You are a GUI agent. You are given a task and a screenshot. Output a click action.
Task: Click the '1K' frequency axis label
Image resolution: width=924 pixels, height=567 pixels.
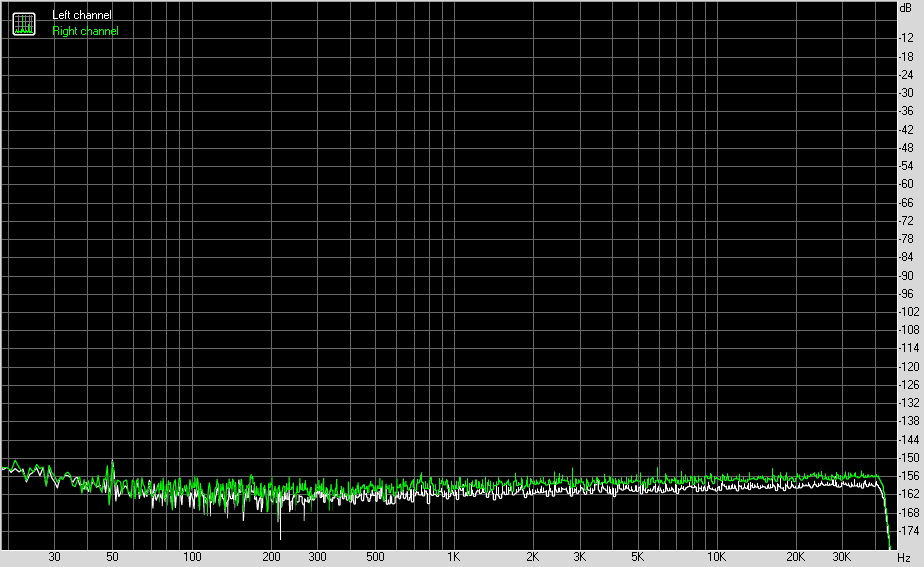[x=453, y=557]
